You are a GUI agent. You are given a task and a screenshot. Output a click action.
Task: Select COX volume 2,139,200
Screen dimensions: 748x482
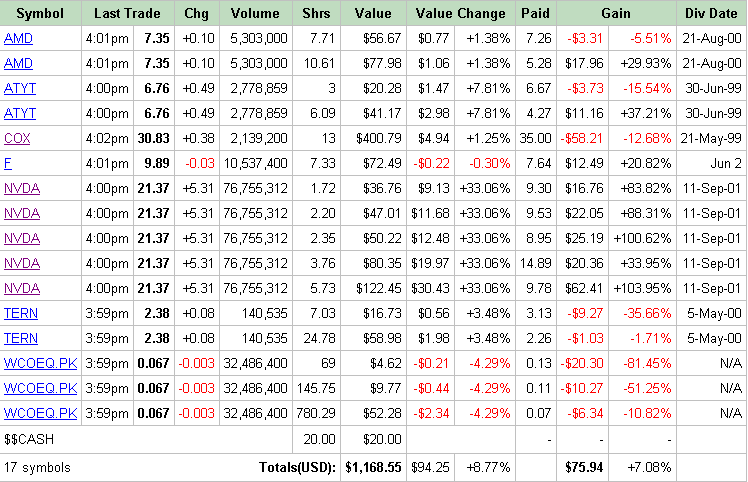(x=259, y=138)
